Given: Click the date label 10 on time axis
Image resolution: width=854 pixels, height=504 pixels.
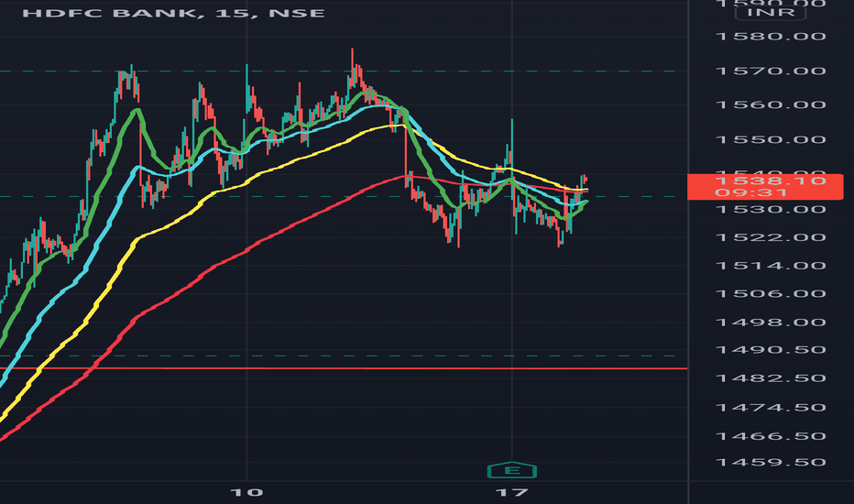Looking at the screenshot, I should [246, 493].
